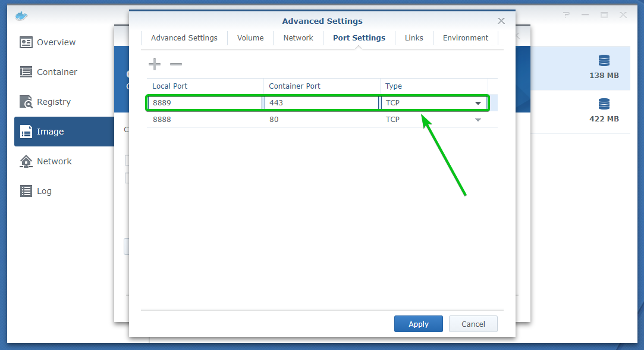Screen dimensions: 644x350
Task: Click the Local Port column header
Action: (x=205, y=86)
